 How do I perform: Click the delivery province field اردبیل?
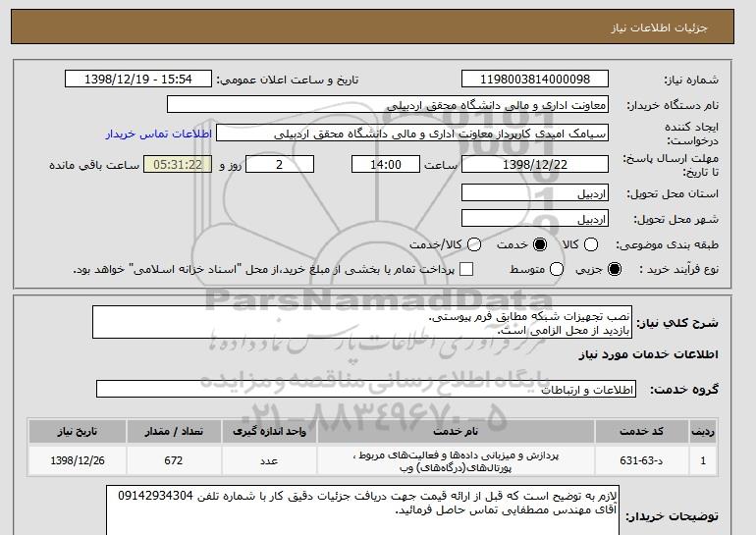(x=535, y=192)
